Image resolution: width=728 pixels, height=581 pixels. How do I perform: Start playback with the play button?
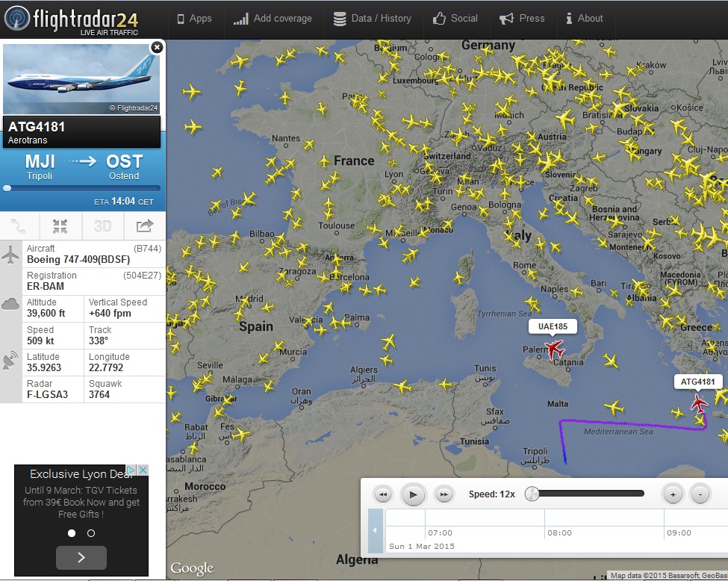(x=413, y=494)
